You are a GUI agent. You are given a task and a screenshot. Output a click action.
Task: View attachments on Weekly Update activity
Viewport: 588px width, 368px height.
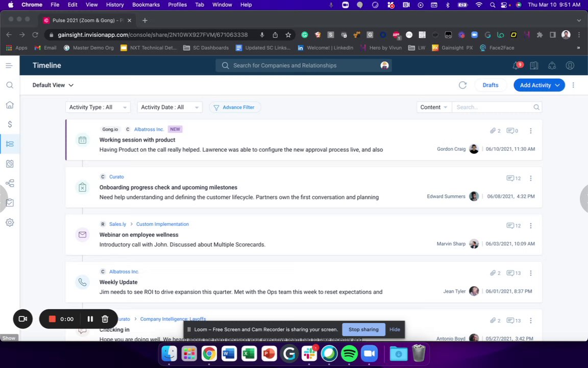point(495,273)
